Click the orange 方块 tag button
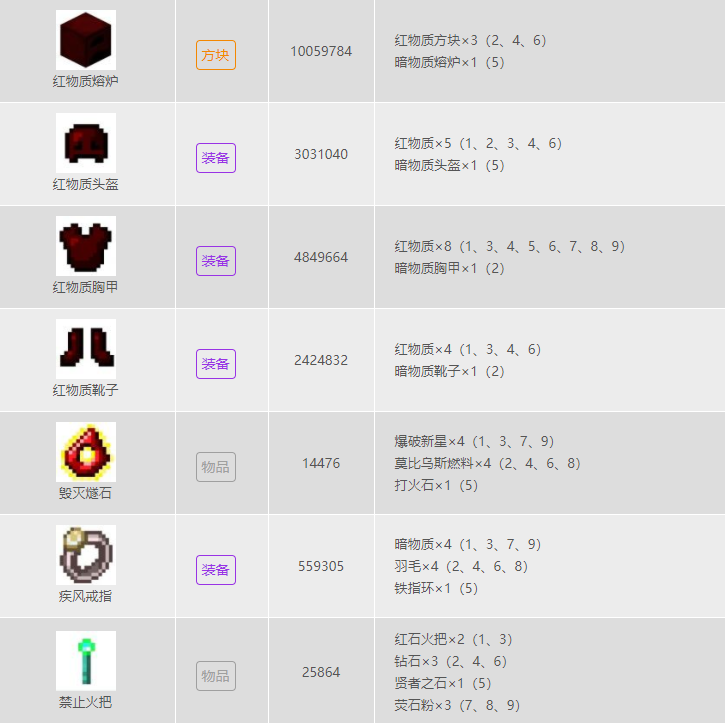Viewport: 725px width, 723px height. tap(216, 55)
